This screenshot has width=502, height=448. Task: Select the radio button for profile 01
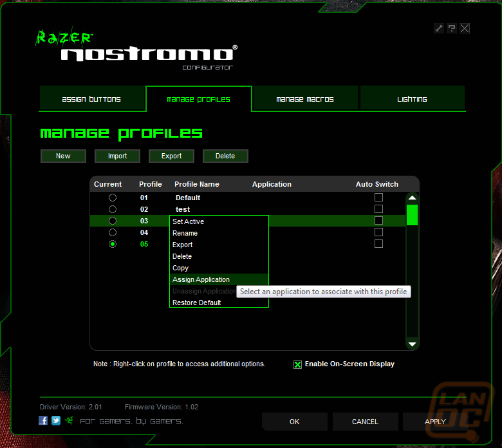click(113, 198)
